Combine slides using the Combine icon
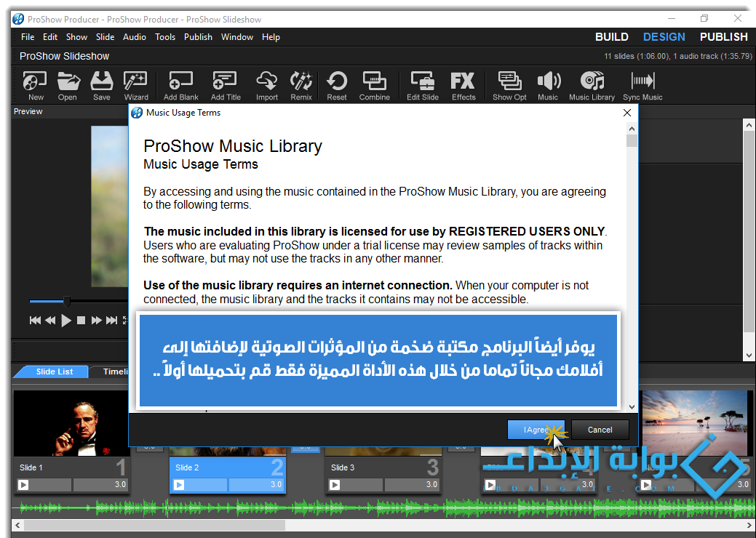 (375, 86)
